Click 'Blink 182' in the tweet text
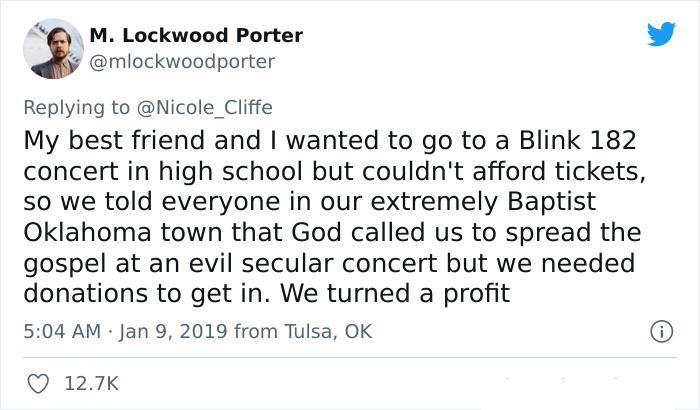Viewport: 700px width, 410px height. [x=577, y=140]
